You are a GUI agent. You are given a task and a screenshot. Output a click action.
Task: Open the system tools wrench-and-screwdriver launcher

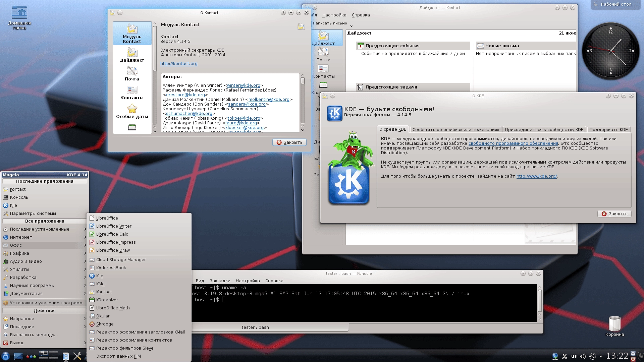pyautogui.click(x=77, y=356)
